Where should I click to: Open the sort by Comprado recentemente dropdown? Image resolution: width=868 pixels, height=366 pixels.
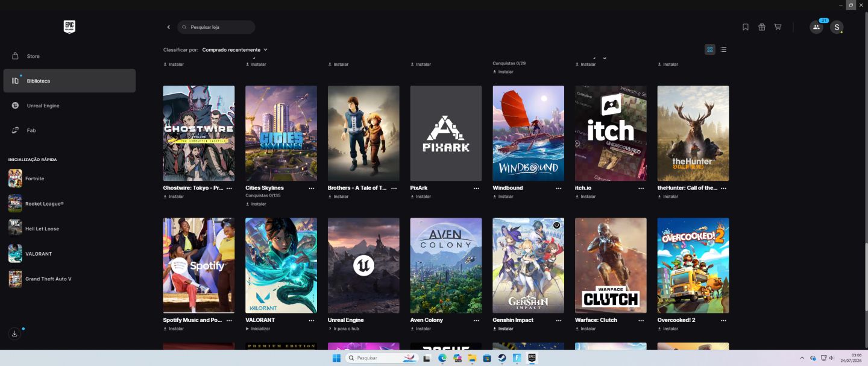234,50
